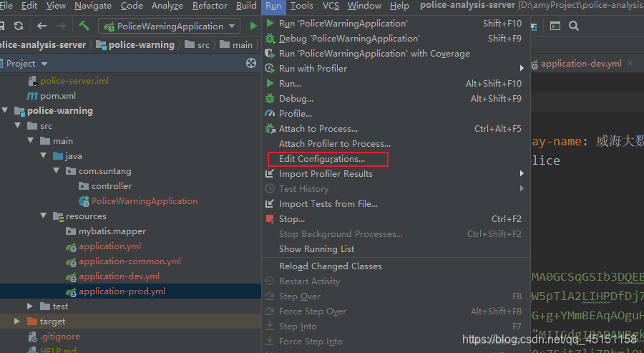Choose Debug... menu item
Screen dimensions: 644x353
click(396, 99)
